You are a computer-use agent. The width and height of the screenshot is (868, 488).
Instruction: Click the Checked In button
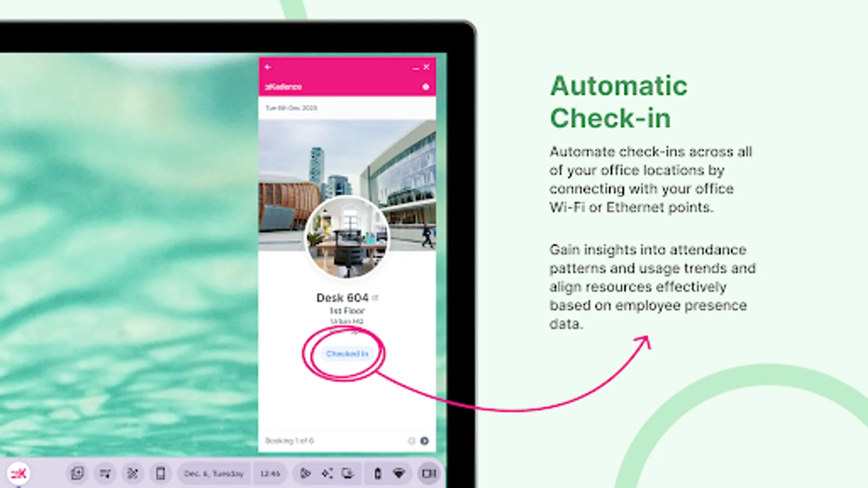[x=347, y=354]
